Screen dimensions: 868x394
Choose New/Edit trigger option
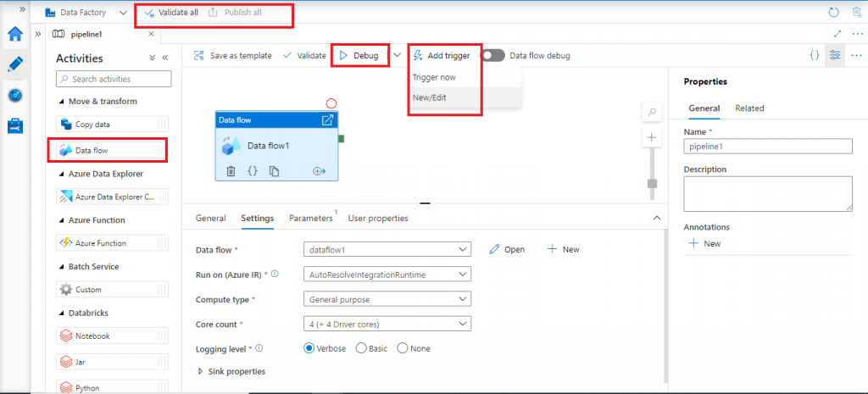(x=429, y=97)
